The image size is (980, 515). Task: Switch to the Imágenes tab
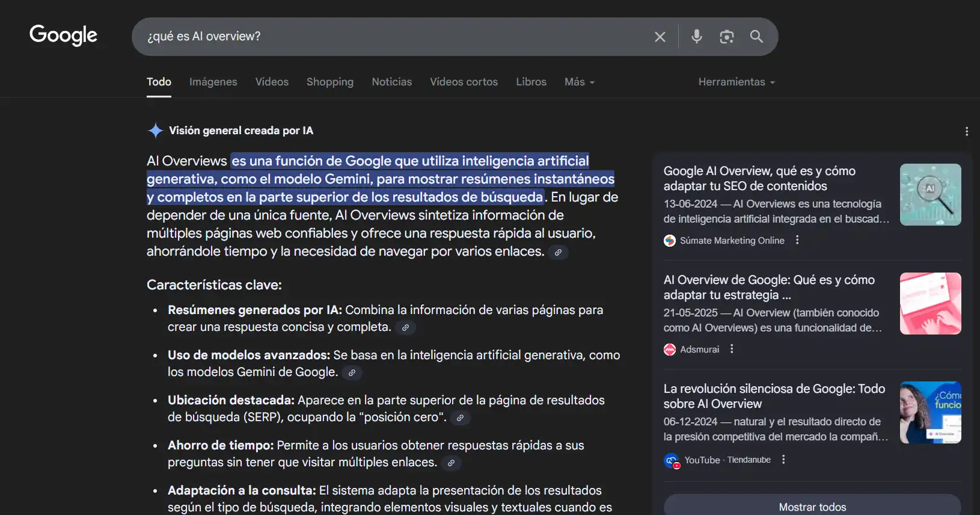coord(213,82)
